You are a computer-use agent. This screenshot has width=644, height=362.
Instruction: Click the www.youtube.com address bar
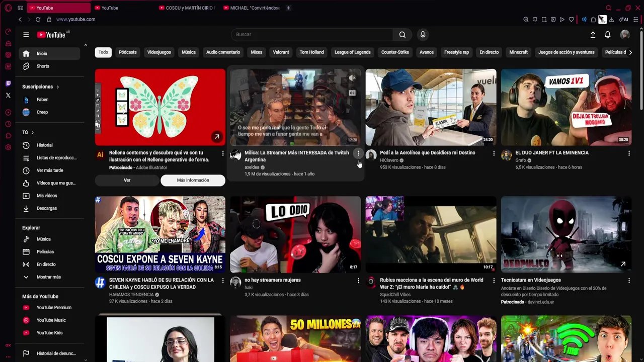[x=75, y=20]
